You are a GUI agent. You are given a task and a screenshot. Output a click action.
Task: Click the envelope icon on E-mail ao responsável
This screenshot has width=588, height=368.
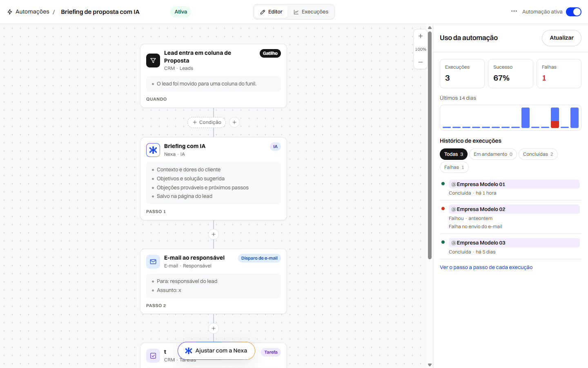(x=153, y=262)
